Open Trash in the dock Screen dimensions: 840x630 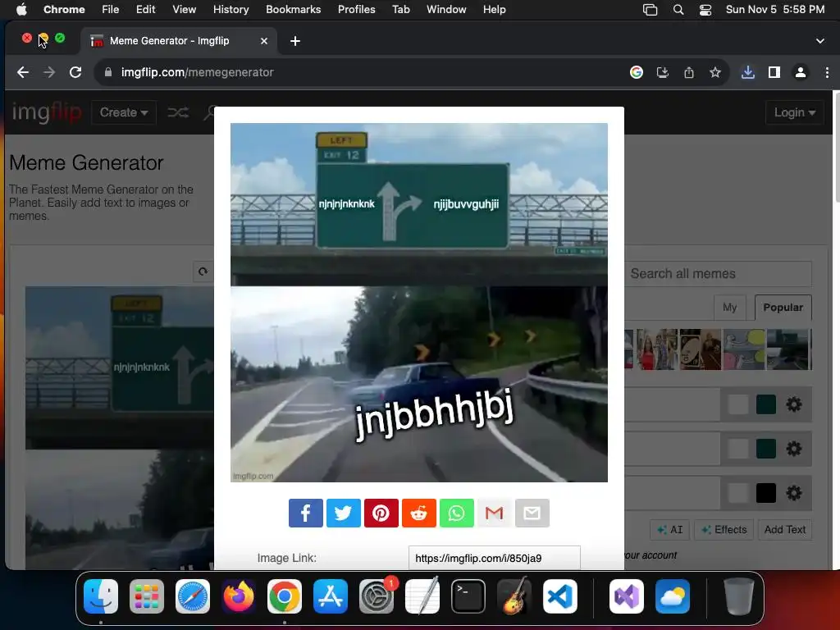coord(739,596)
